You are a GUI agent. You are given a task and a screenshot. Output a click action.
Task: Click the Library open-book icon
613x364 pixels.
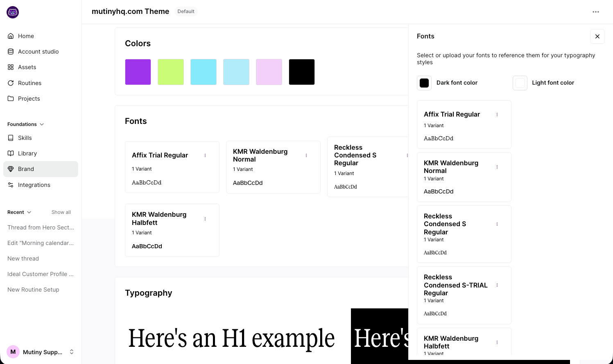point(11,153)
